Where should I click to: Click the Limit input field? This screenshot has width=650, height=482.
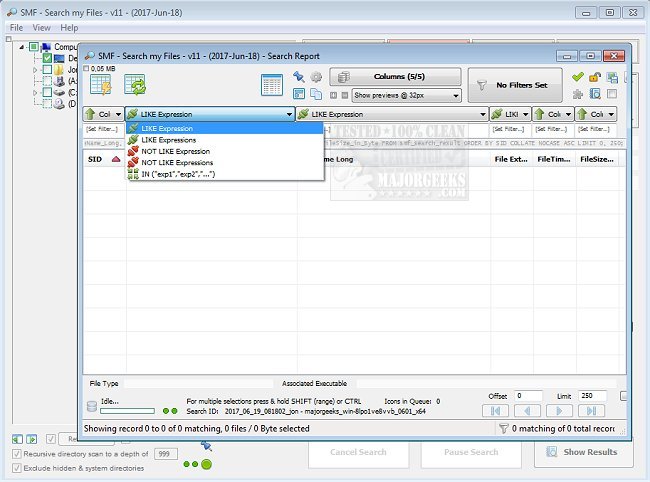click(x=592, y=396)
